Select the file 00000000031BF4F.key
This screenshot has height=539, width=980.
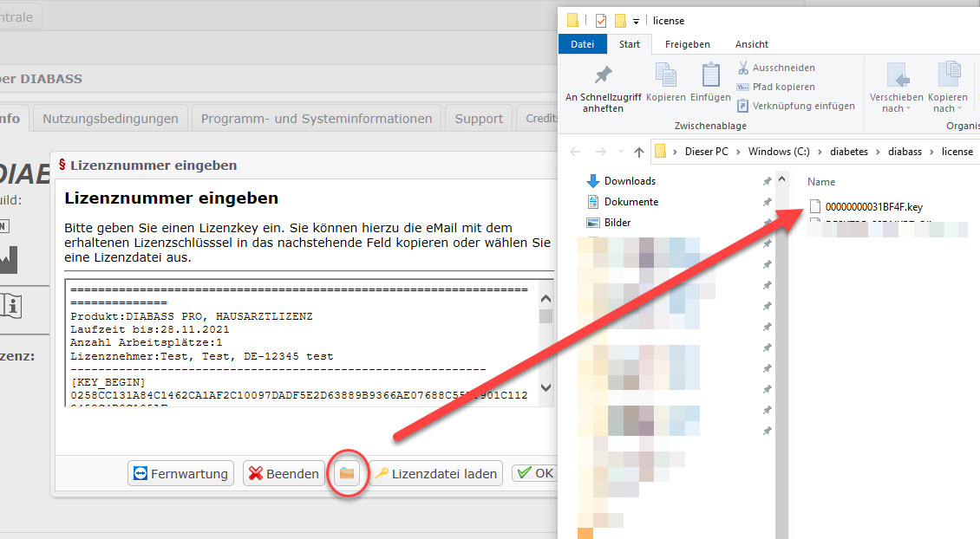point(866,207)
